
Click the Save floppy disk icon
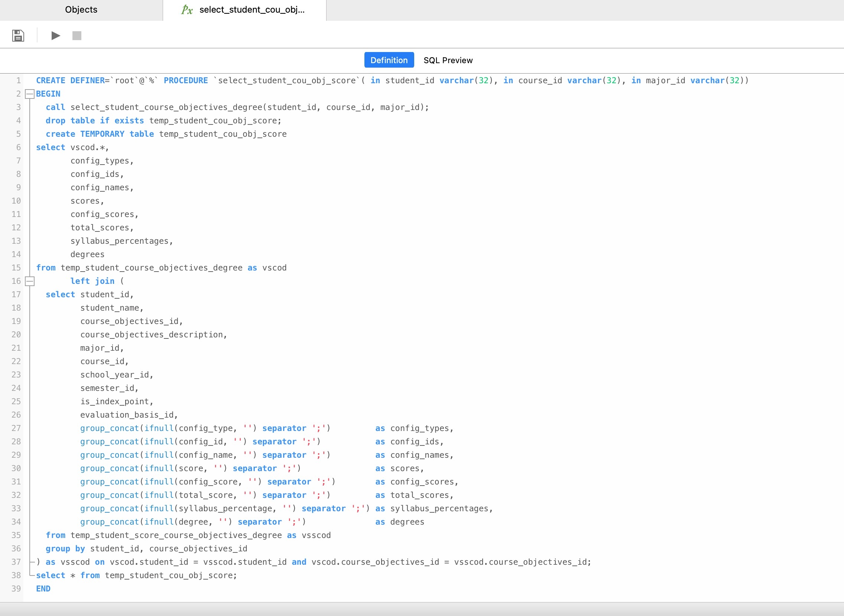pos(18,35)
